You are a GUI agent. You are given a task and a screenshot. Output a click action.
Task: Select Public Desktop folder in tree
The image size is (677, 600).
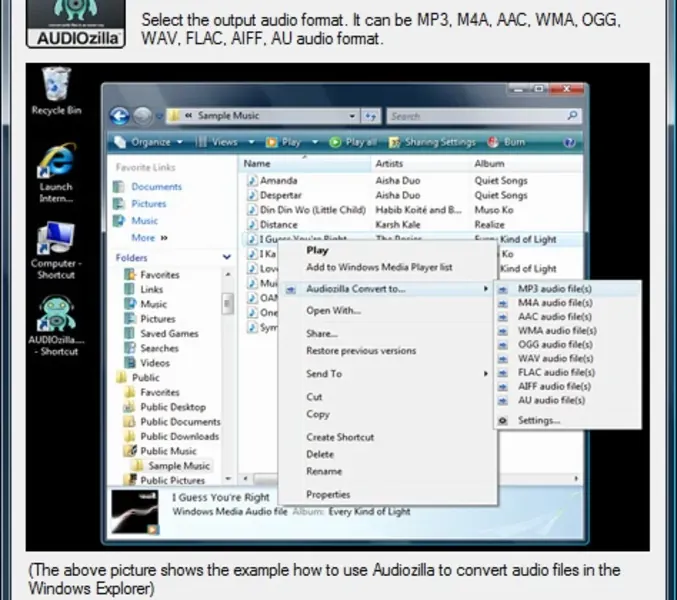(165, 407)
